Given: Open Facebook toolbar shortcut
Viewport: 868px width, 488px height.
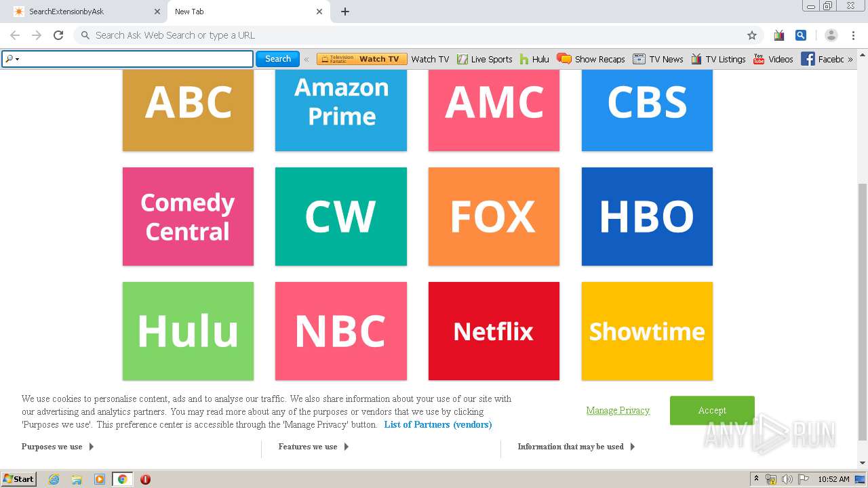Looking at the screenshot, I should (x=822, y=59).
